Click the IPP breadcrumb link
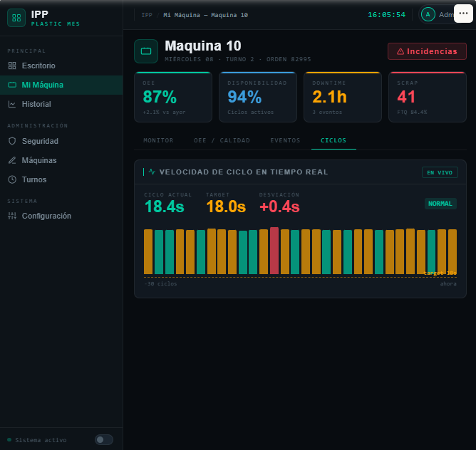This screenshot has height=450, width=476. point(147,15)
